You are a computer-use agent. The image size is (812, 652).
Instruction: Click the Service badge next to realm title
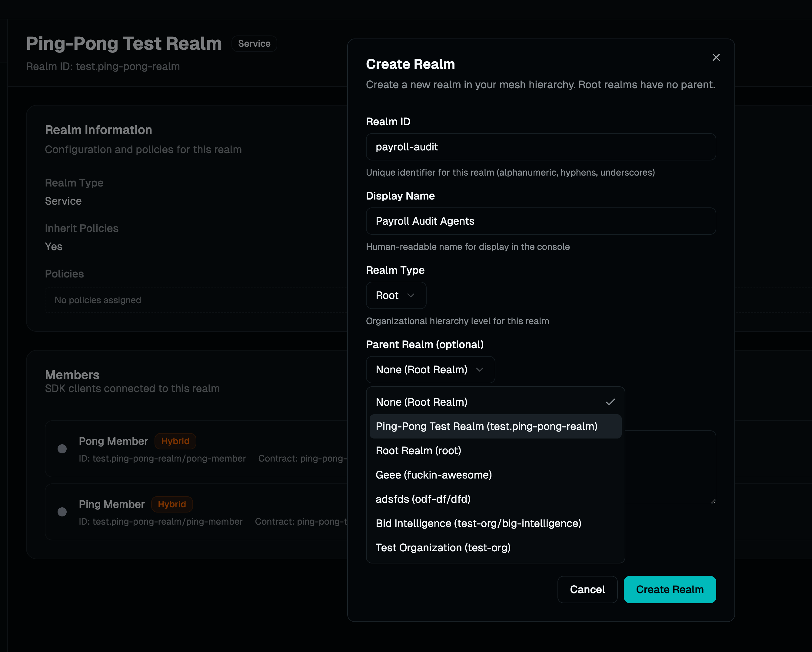click(254, 43)
